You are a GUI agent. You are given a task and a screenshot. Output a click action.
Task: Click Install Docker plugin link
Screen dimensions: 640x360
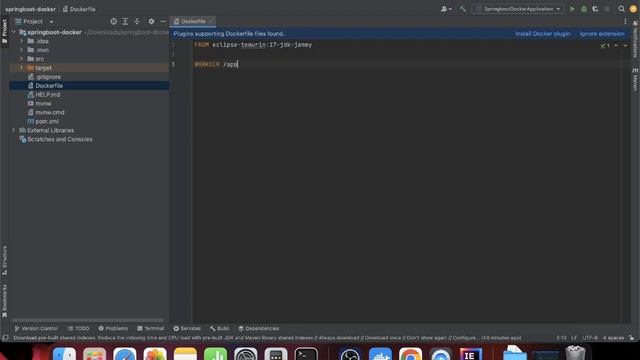click(542, 34)
